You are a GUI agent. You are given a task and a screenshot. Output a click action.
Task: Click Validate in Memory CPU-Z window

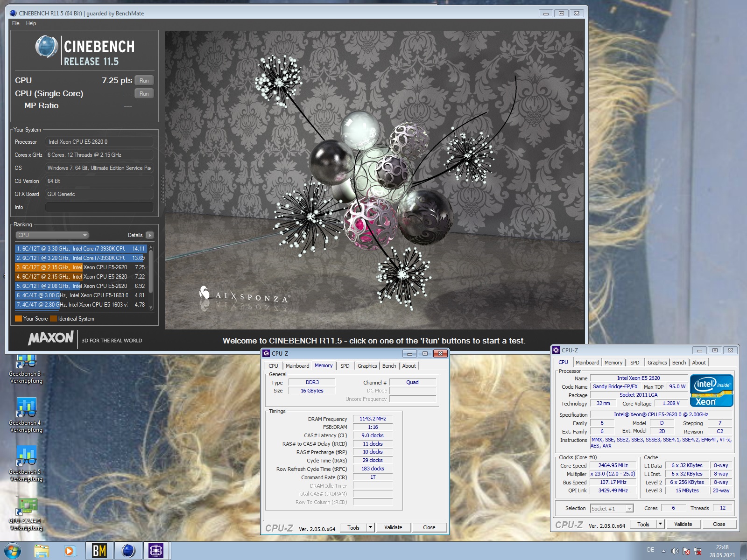point(393,527)
